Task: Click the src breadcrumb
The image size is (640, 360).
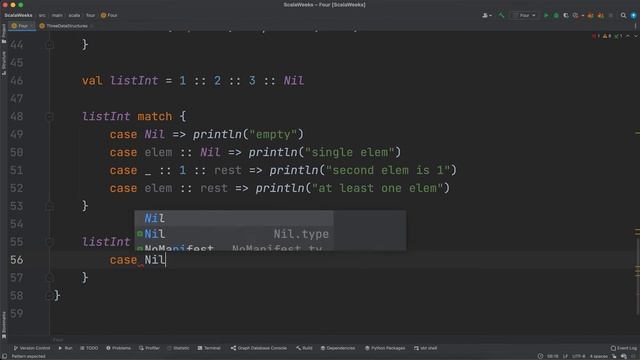Action: (42, 16)
